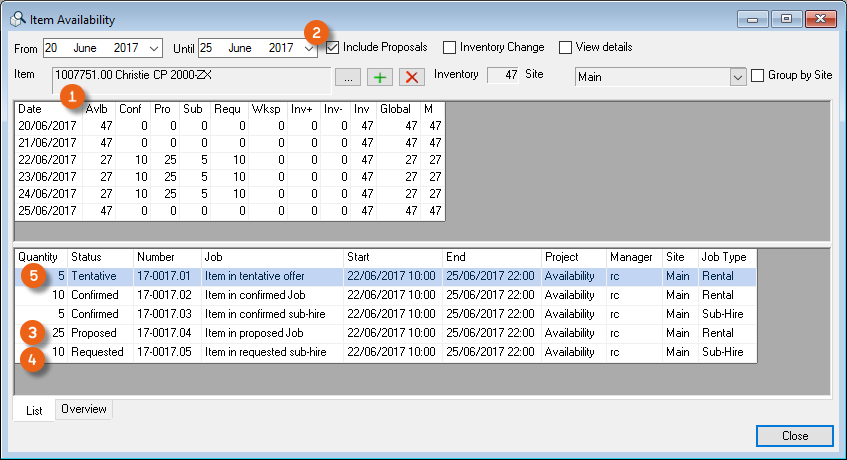Sort by the Status column header
The image size is (847, 460).
click(x=99, y=257)
